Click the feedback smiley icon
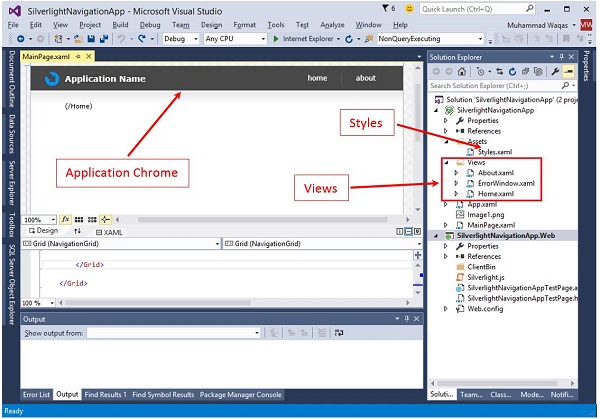The width and height of the screenshot is (600, 419). [409, 8]
